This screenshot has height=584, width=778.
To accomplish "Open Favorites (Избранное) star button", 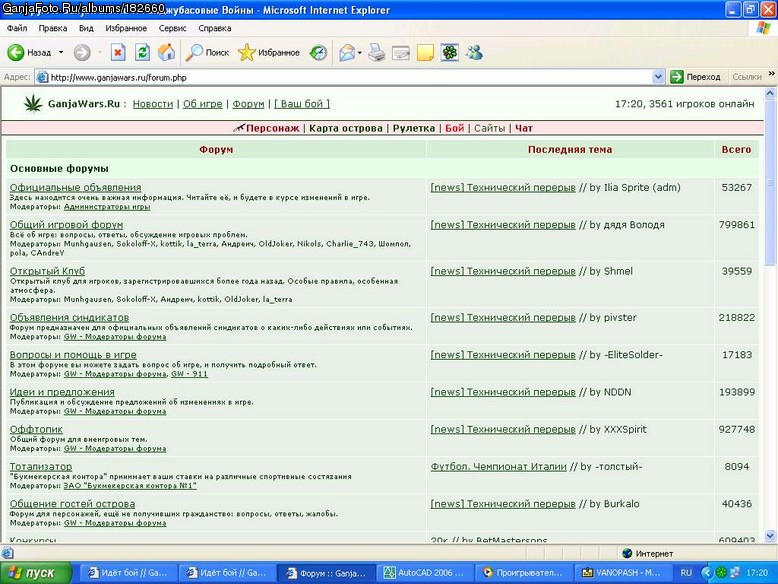I will click(x=268, y=52).
